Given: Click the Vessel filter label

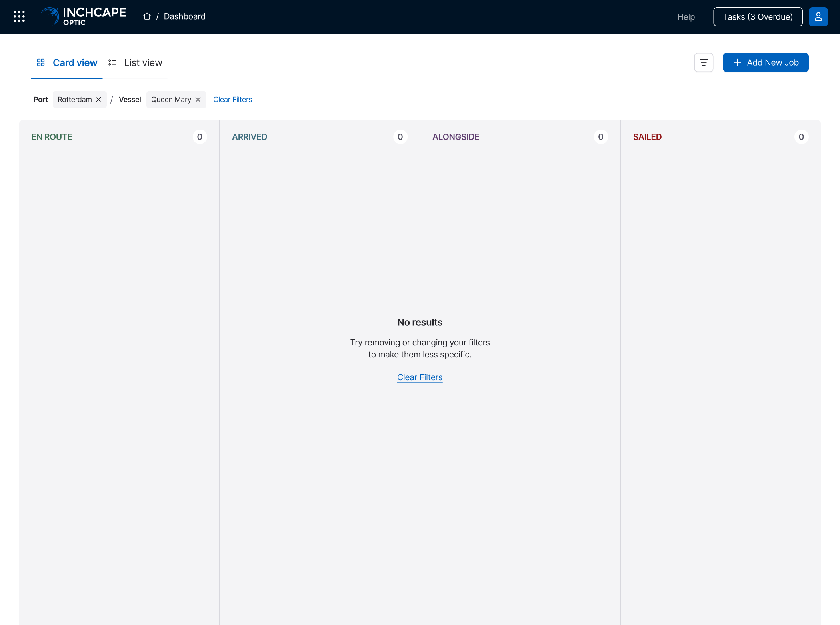Looking at the screenshot, I should (x=130, y=100).
